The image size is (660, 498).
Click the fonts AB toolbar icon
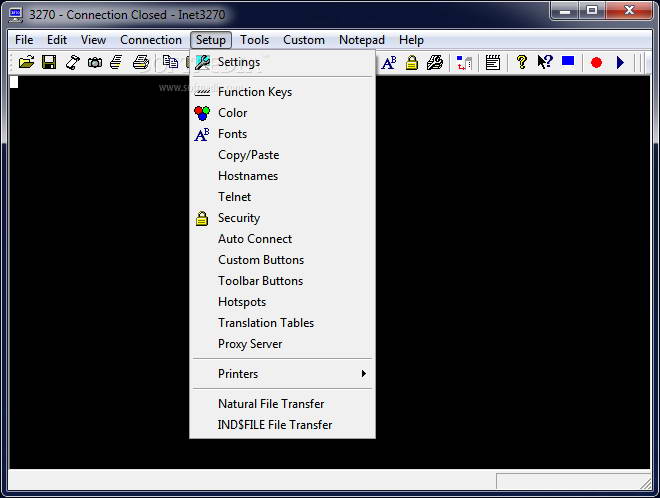[x=389, y=62]
